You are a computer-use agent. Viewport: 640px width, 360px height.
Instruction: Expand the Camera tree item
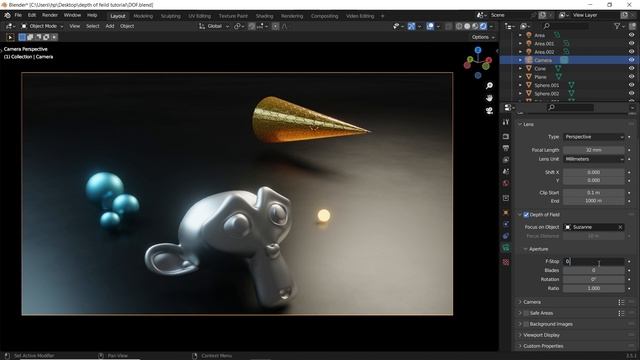tap(520, 60)
